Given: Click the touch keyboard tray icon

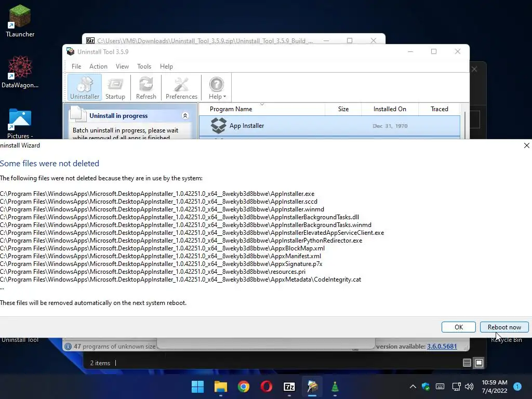Looking at the screenshot, I should pyautogui.click(x=440, y=387).
